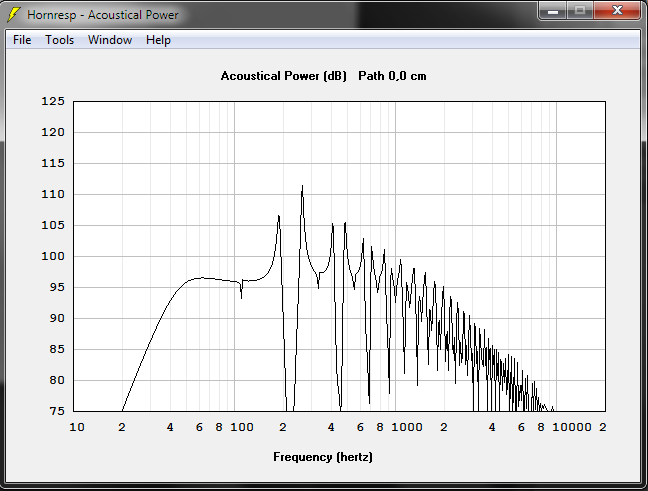Viewport: 648px width, 491px height.
Task: Click the Hornresp - Acoustical Power title bar text
Action: (x=102, y=15)
